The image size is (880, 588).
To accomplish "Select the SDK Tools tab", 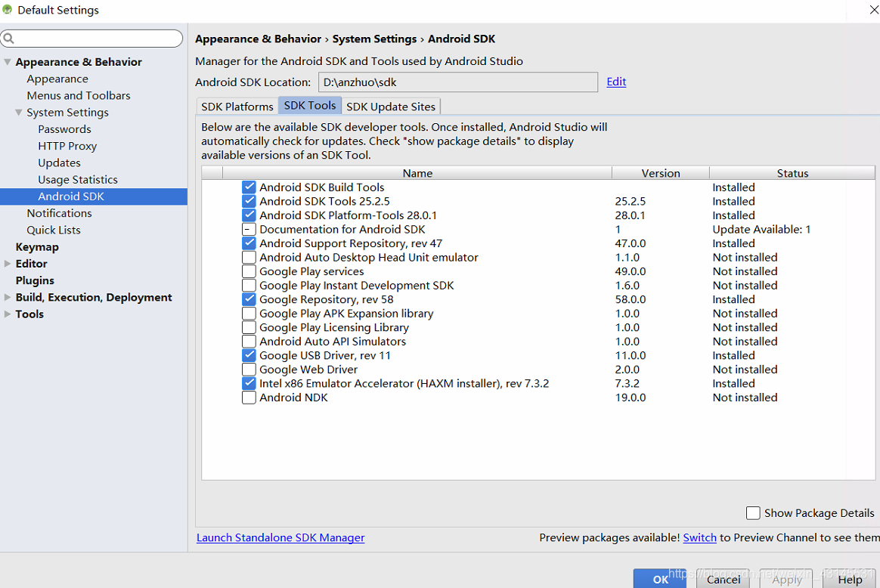I will click(x=310, y=106).
